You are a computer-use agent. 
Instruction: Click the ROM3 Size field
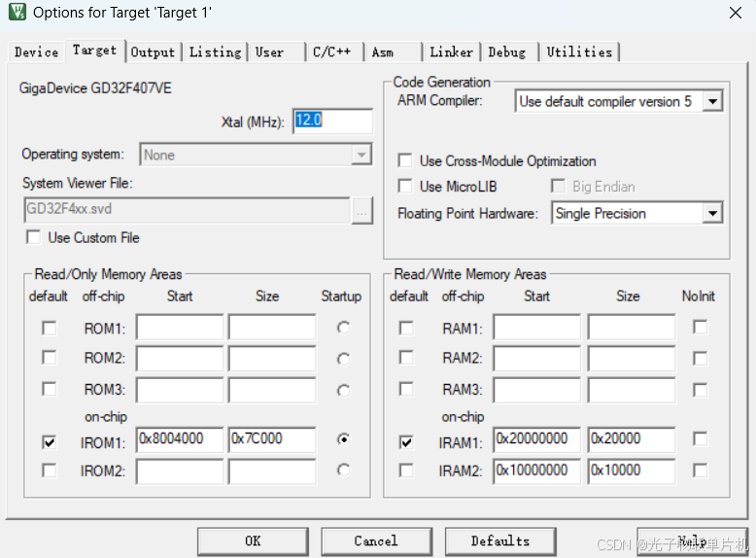(272, 390)
